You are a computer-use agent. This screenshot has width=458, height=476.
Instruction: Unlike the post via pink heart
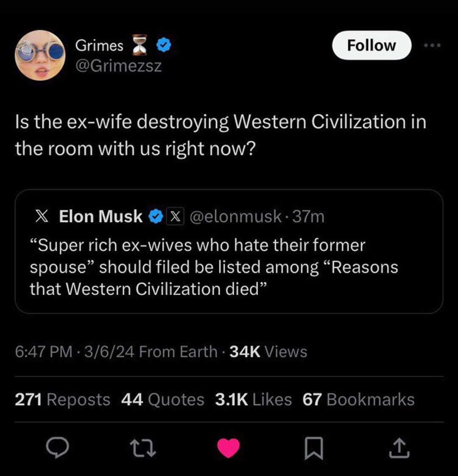229,448
